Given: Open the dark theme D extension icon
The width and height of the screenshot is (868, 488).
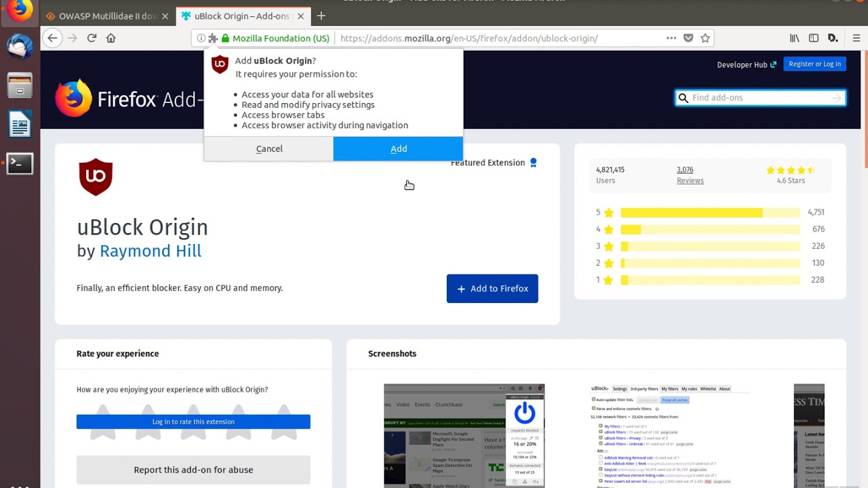Looking at the screenshot, I should pos(833,38).
